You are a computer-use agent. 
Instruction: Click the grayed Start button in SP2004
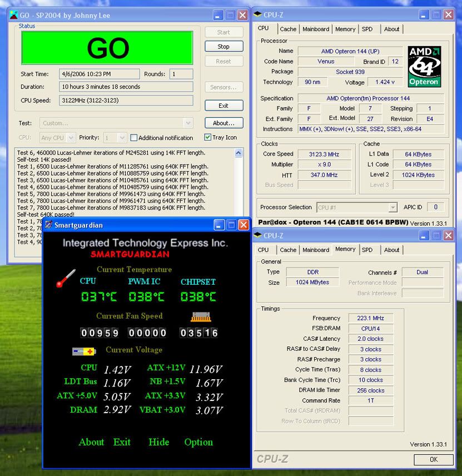coord(223,32)
